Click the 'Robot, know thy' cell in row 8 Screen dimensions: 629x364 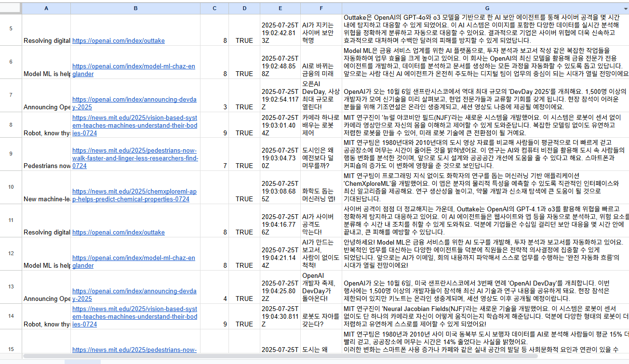[46, 125]
